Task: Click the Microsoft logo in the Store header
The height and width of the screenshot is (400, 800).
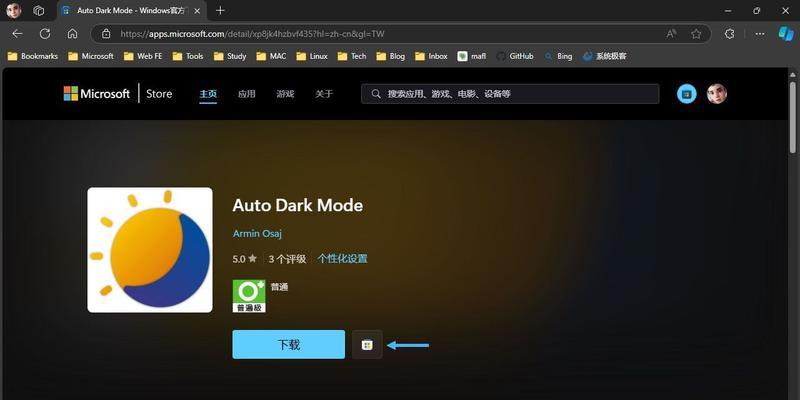Action: click(x=96, y=94)
